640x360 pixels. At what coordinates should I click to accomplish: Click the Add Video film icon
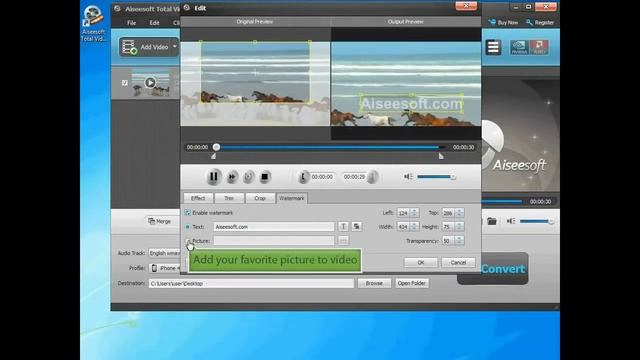click(x=129, y=47)
